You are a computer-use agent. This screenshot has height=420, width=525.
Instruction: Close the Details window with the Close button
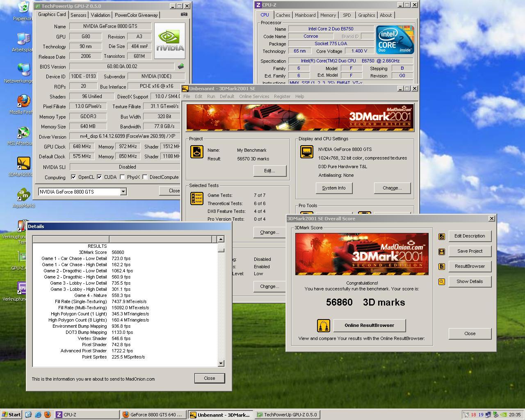point(210,378)
